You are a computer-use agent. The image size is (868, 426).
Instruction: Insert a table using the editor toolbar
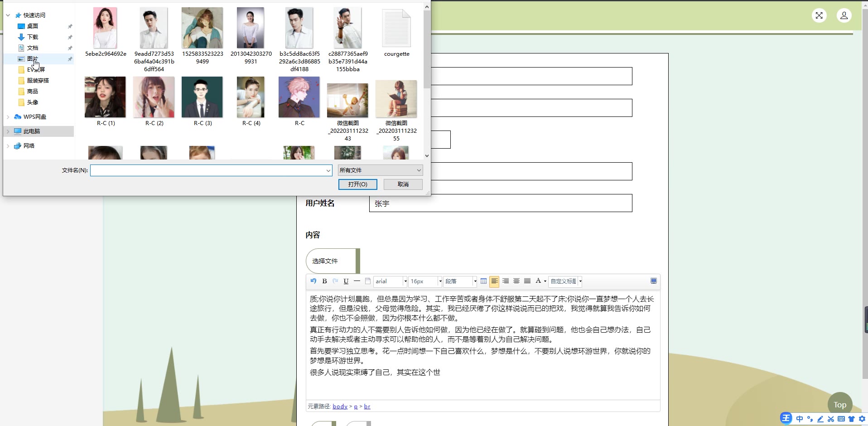[484, 281]
